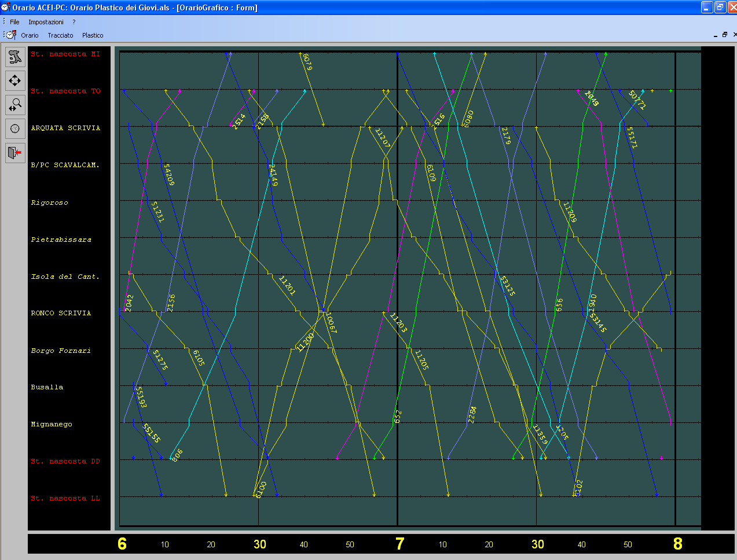Select Orario on the lower toolbar
The width and height of the screenshot is (737, 560).
(x=30, y=35)
